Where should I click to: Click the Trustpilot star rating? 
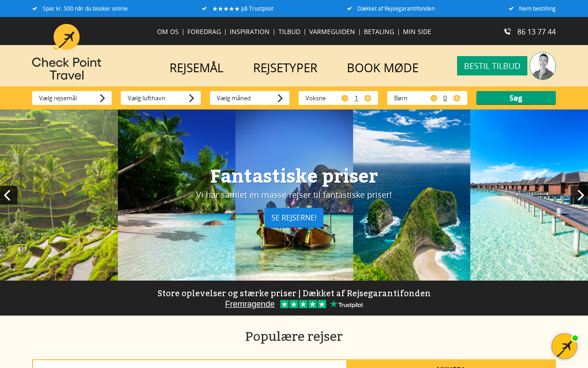coord(303,304)
